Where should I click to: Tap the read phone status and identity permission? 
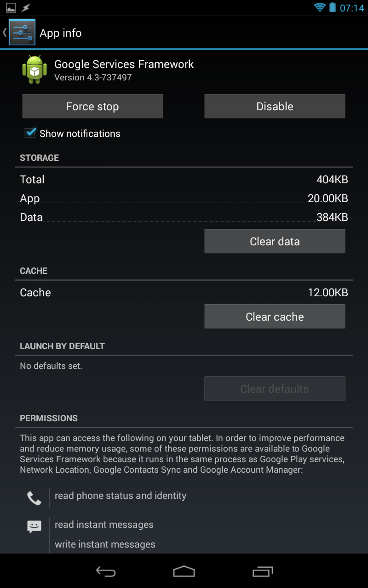point(121,496)
